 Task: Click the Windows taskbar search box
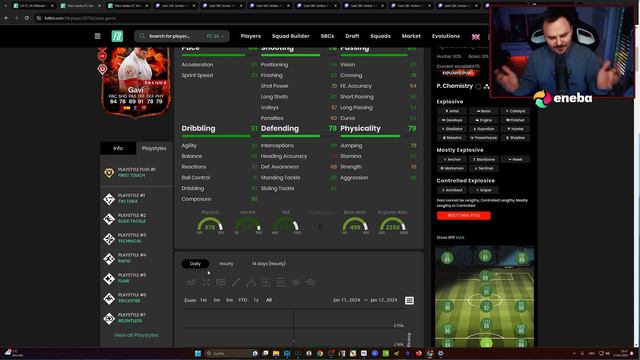227,353
